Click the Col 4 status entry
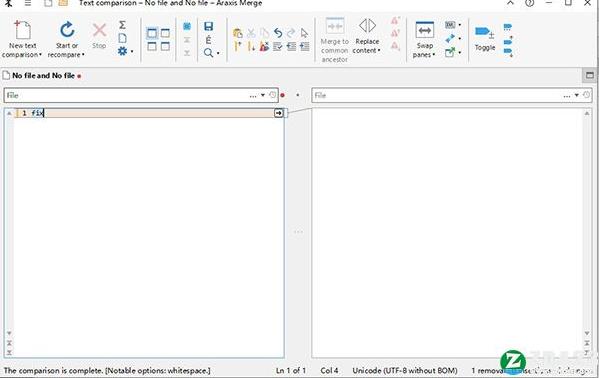This screenshot has height=378, width=599. pos(329,370)
